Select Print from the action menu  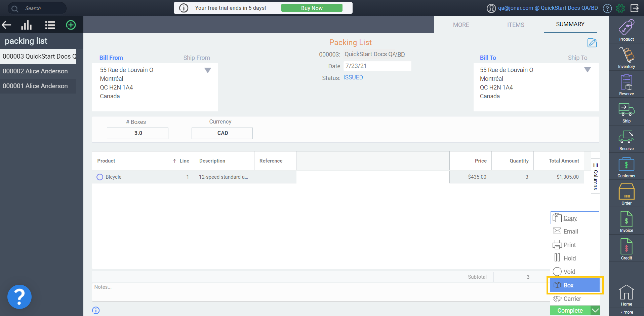575,245
